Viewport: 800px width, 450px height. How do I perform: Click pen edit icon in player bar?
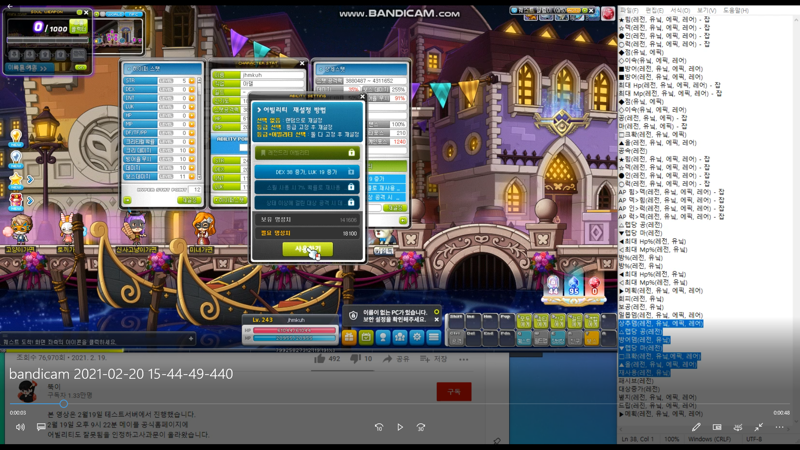point(696,427)
